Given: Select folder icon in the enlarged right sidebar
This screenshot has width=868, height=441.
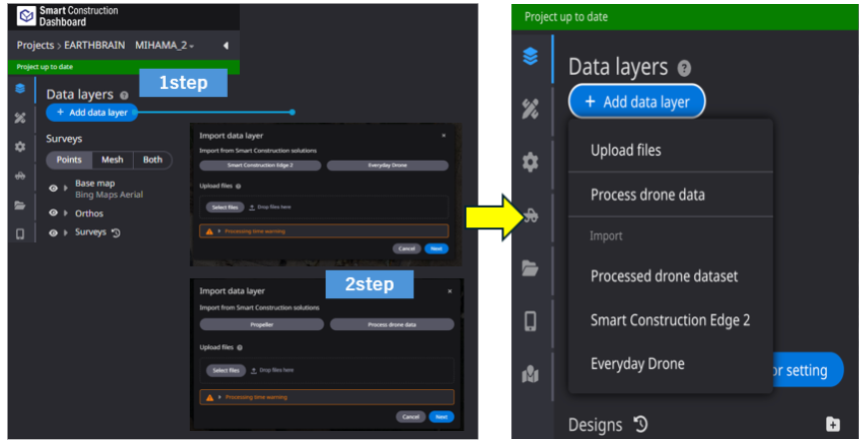Looking at the screenshot, I should pyautogui.click(x=530, y=268).
